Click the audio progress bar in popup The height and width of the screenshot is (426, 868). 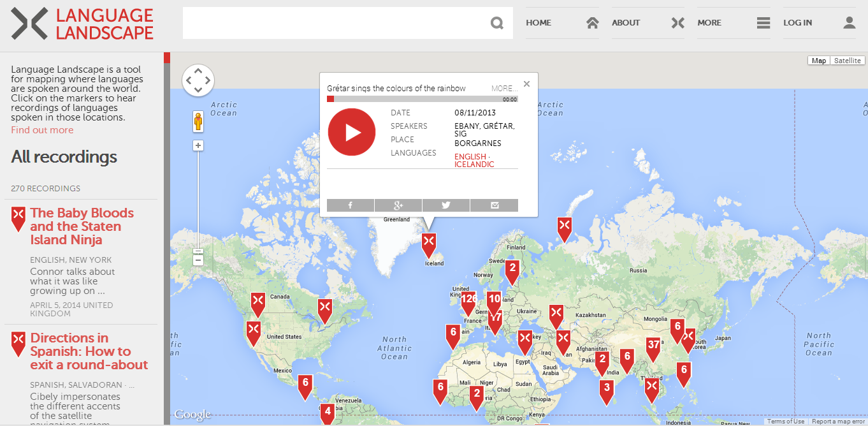423,99
